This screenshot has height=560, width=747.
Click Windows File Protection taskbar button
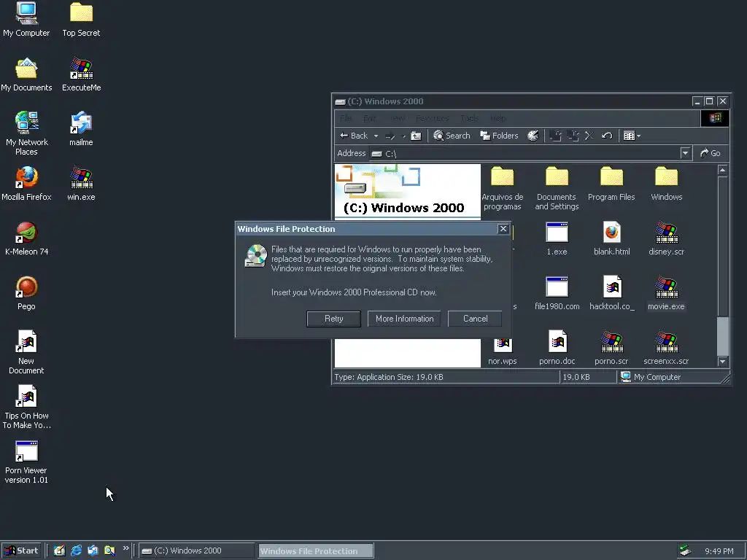[x=316, y=551]
